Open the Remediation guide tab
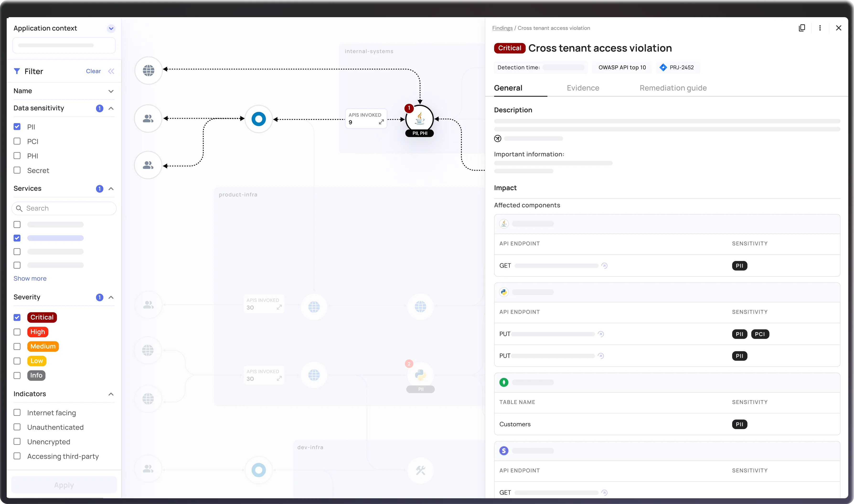 pos(673,88)
